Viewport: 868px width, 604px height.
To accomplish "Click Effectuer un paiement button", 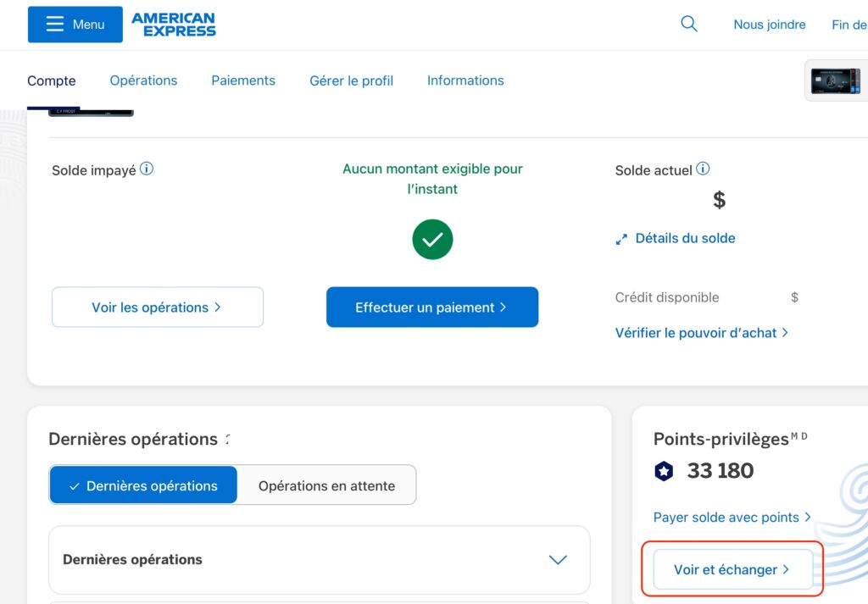I will point(432,307).
